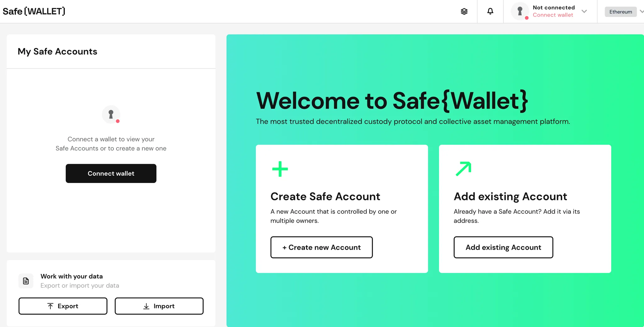Click the + Create new Account button
644x327 pixels.
tap(321, 247)
